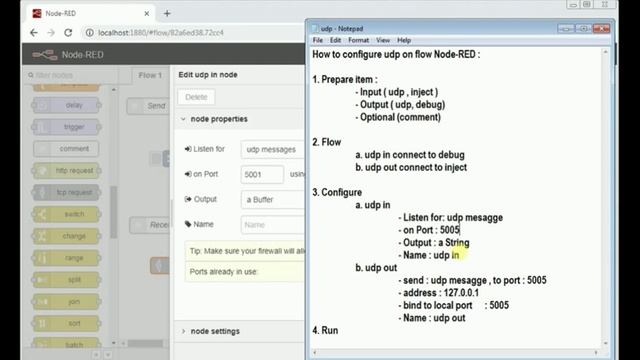Select the localhost:1880 address bar
This screenshot has height=360, width=640.
pos(161,33)
